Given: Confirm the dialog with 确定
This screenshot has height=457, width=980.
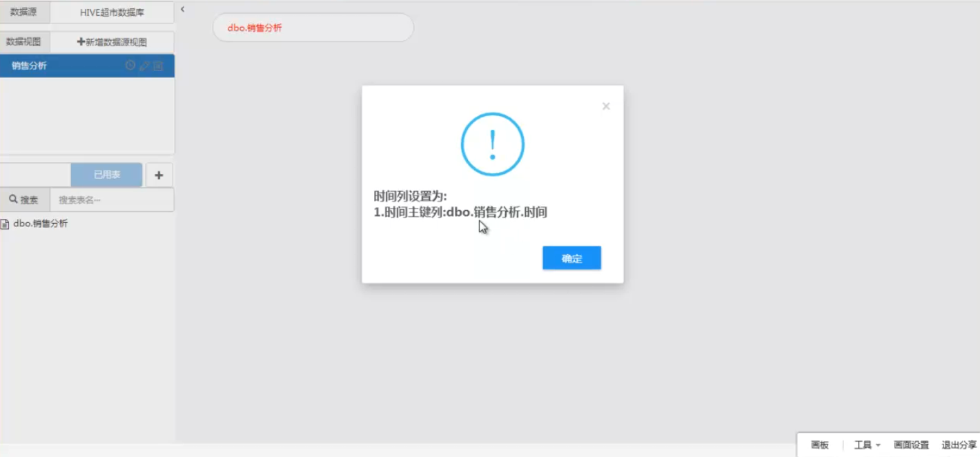Looking at the screenshot, I should point(571,258).
